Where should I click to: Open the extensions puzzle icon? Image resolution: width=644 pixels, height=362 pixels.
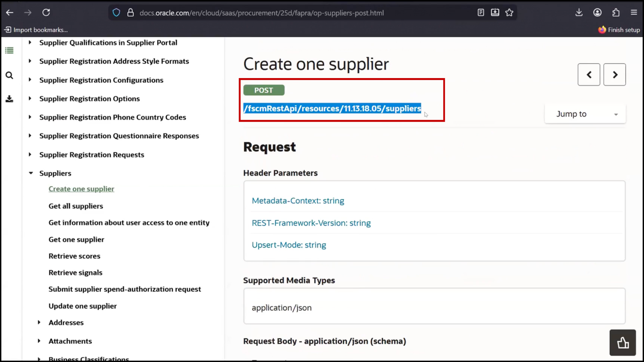click(x=616, y=13)
